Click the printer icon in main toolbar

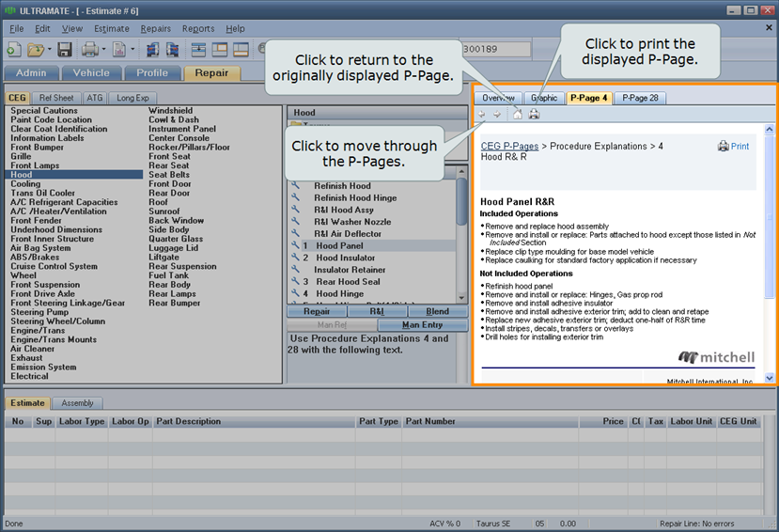pyautogui.click(x=89, y=49)
